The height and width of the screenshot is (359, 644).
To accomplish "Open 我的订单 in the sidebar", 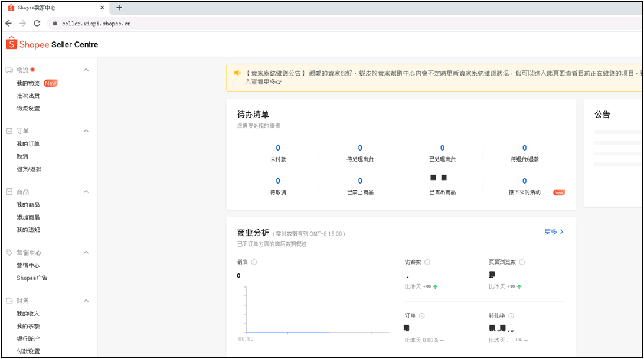I will (x=28, y=144).
